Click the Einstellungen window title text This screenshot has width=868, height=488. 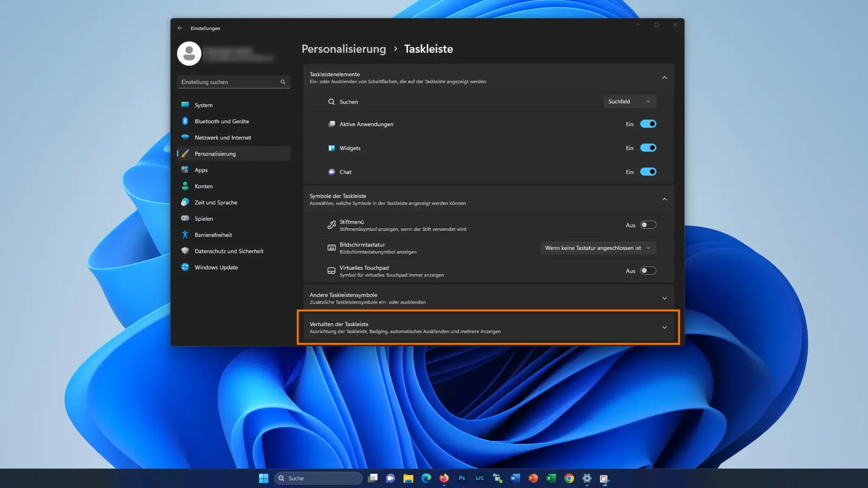point(206,28)
